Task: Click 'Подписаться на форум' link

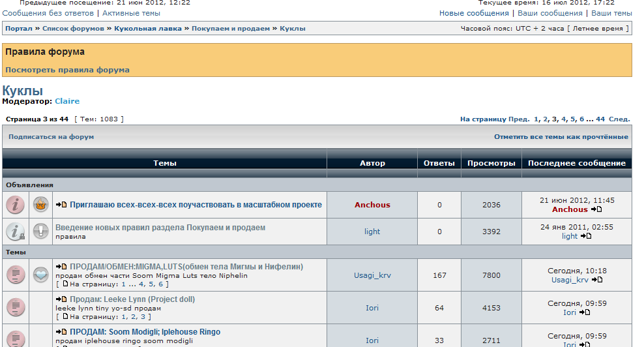Action: 51,137
